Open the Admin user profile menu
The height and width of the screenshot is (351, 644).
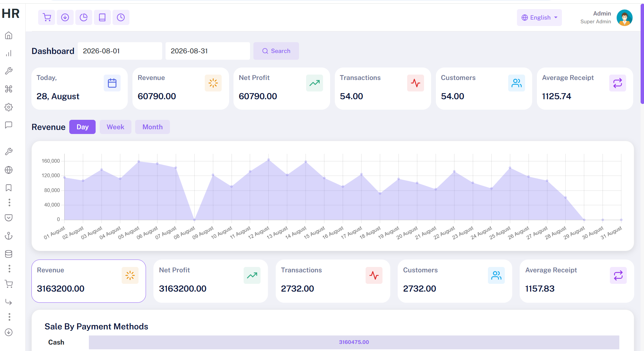pyautogui.click(x=606, y=18)
